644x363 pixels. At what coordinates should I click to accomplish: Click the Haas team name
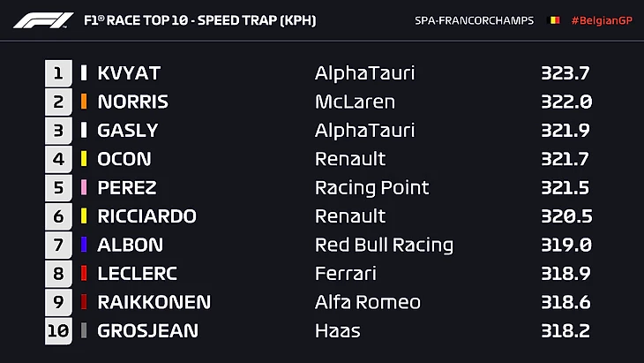pyautogui.click(x=338, y=331)
